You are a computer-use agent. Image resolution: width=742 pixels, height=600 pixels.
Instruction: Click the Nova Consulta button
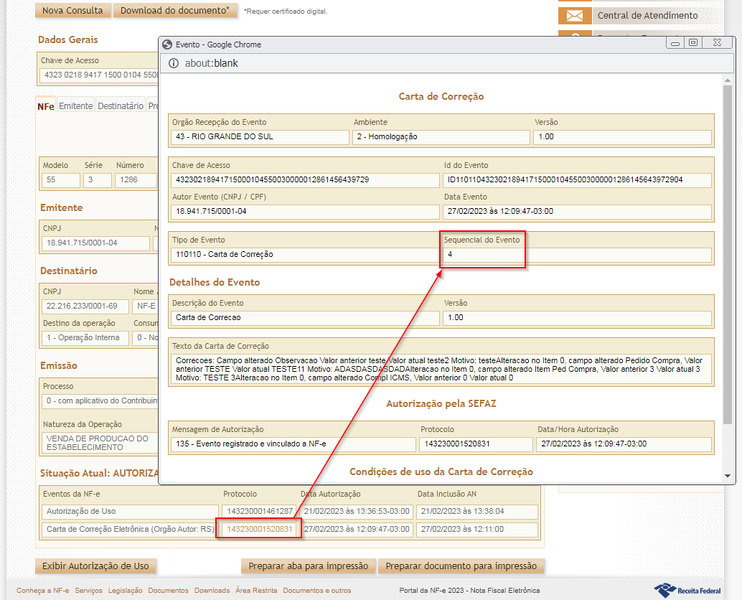pos(72,10)
